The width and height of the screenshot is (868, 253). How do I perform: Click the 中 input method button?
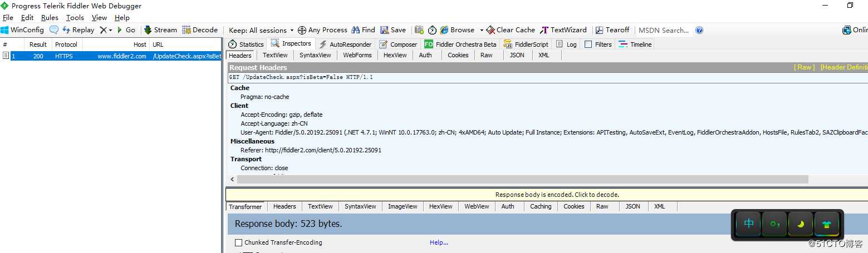(749, 224)
